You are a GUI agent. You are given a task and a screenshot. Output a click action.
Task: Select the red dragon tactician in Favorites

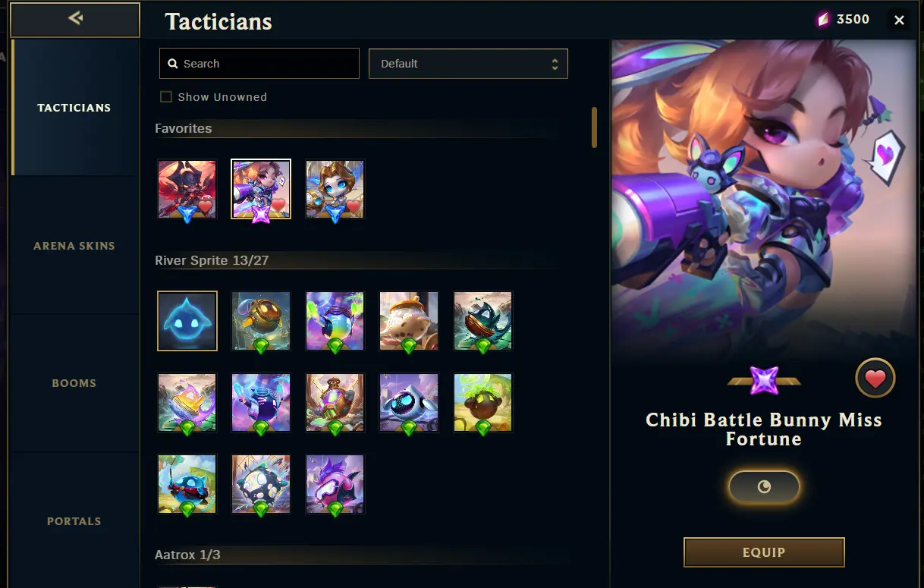point(187,189)
